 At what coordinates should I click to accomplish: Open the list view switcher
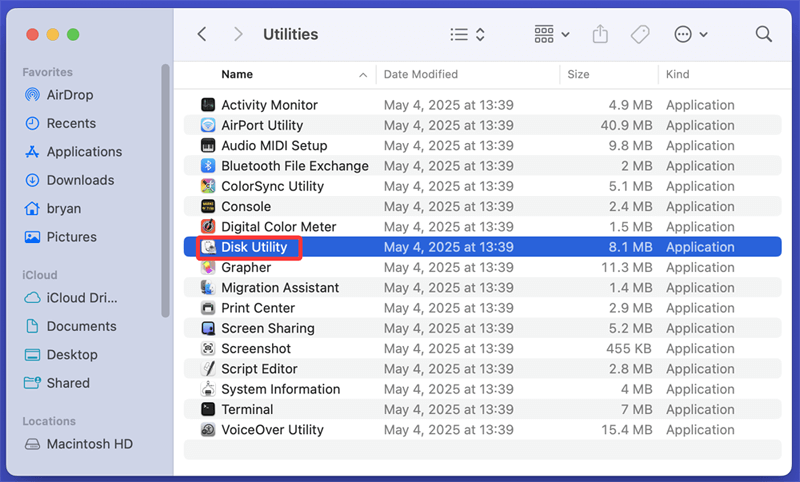pyautogui.click(x=467, y=34)
